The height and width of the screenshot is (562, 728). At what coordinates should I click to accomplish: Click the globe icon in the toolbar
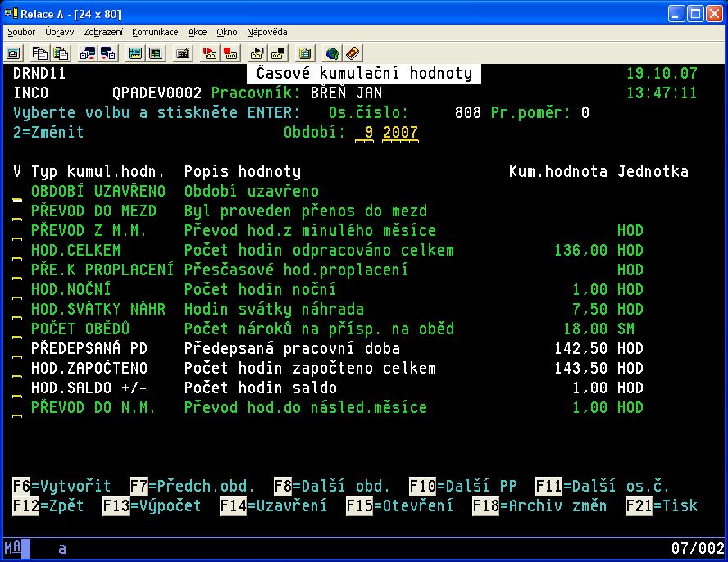[x=332, y=52]
